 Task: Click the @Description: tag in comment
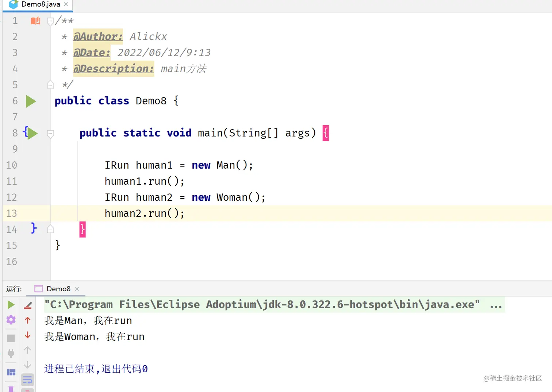[114, 69]
